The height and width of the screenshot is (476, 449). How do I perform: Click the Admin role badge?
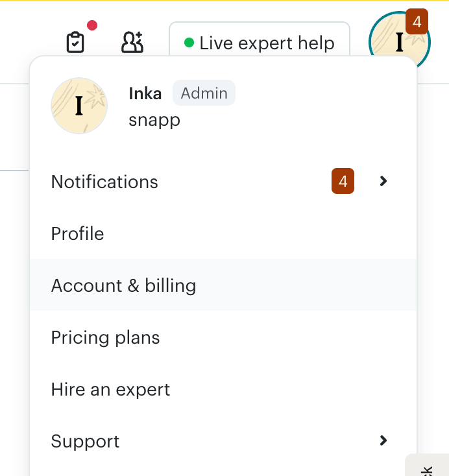tap(204, 93)
